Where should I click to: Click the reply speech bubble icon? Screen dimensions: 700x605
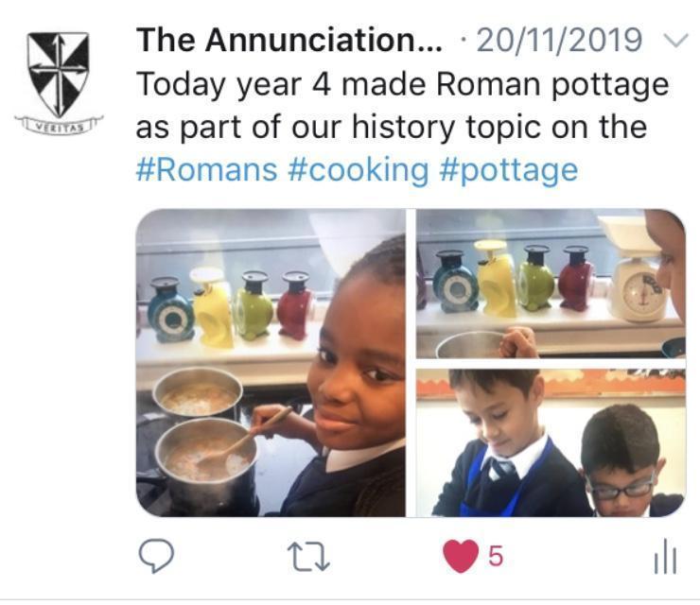pyautogui.click(x=156, y=556)
